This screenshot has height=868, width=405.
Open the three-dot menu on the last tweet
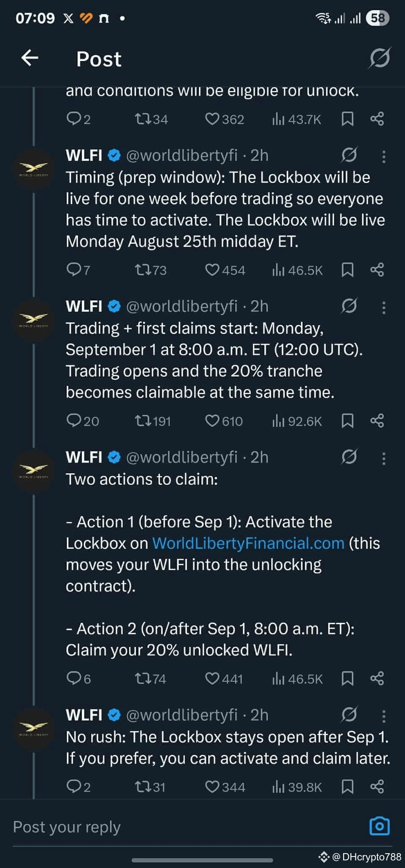(383, 716)
